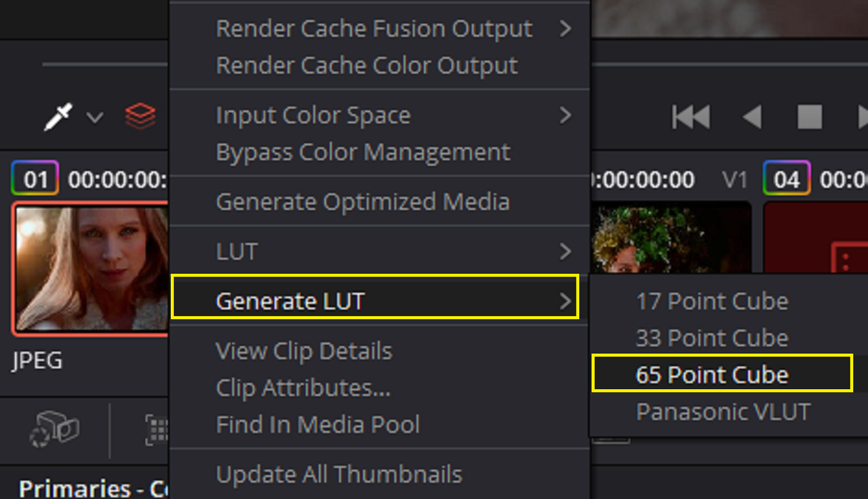Click the camera raw palette icon
Image resolution: width=868 pixels, height=499 pixels.
tap(55, 430)
